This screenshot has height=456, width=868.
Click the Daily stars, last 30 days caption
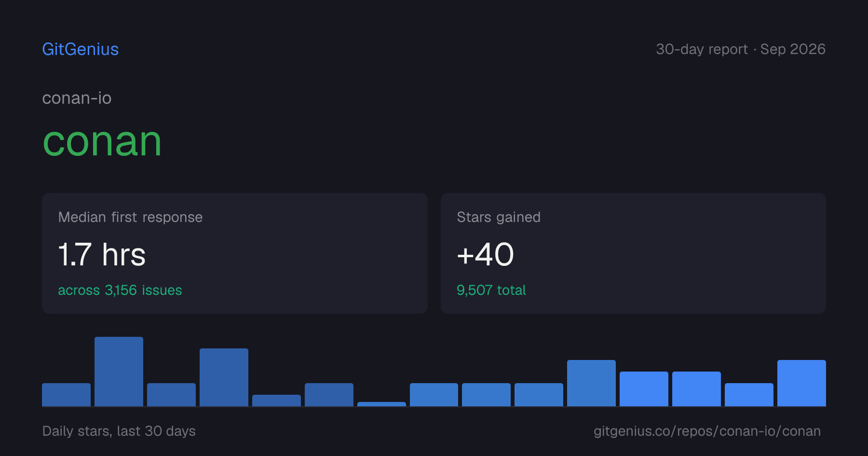pos(119,431)
